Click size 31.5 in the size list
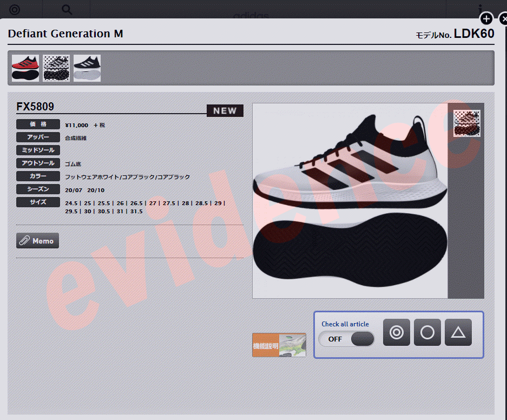The height and width of the screenshot is (420, 507). pos(136,211)
